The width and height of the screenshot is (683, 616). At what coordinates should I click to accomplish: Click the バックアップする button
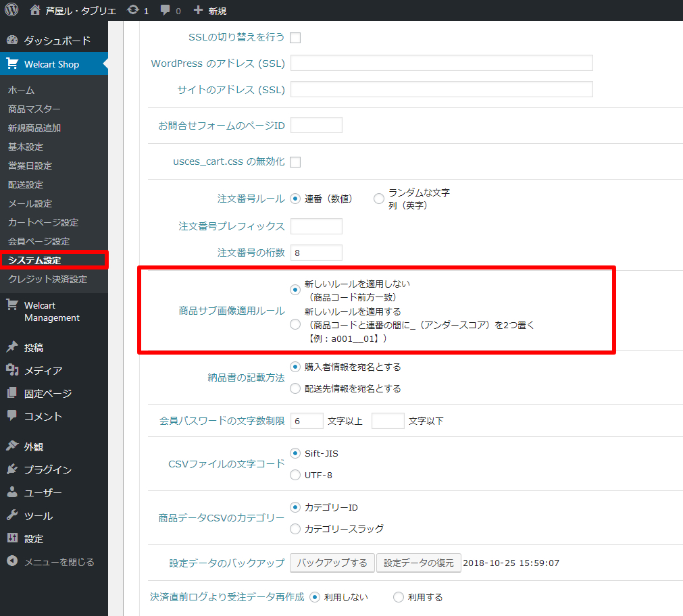click(x=332, y=563)
